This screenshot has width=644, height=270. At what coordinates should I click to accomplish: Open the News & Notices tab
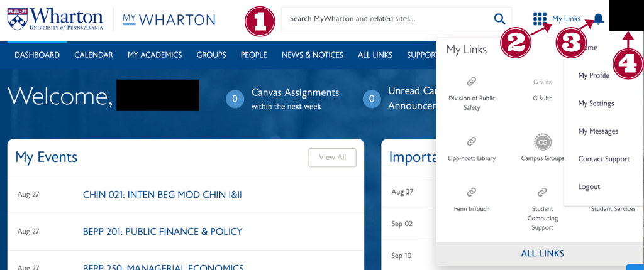pyautogui.click(x=313, y=55)
